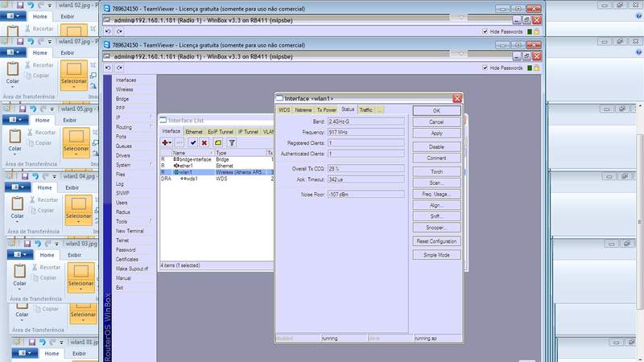Click Recortar (cut) in wlan1 04.jpg Paint

click(x=44, y=200)
